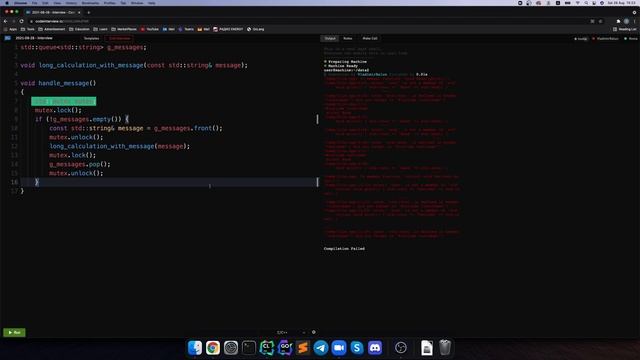Image resolution: width=640 pixels, height=360 pixels.
Task: Bookmark this page with star icon
Action: (x=600, y=21)
